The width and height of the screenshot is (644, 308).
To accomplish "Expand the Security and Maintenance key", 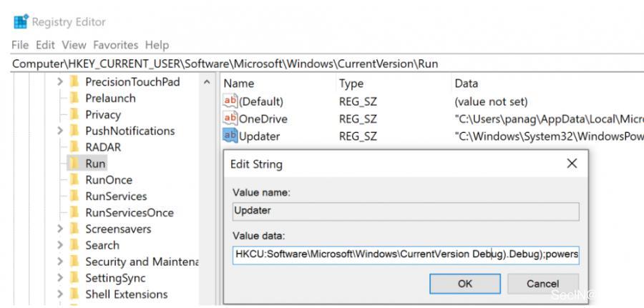I will (60, 262).
